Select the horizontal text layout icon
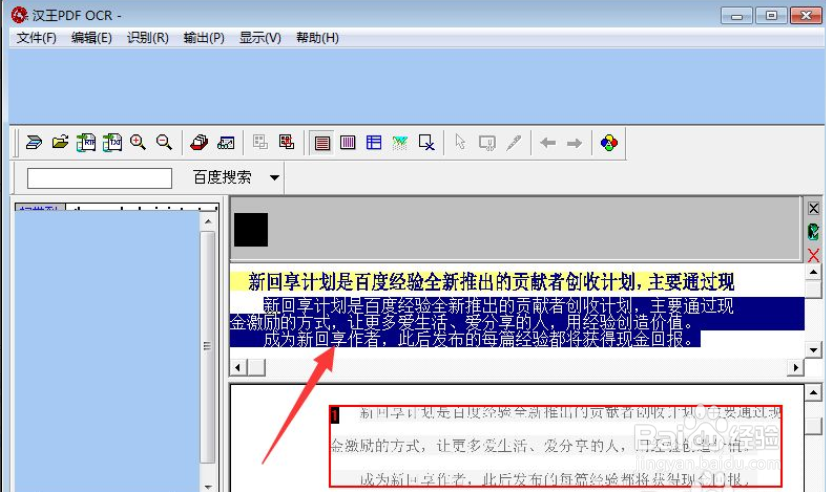This screenshot has height=492, width=826. click(x=322, y=143)
